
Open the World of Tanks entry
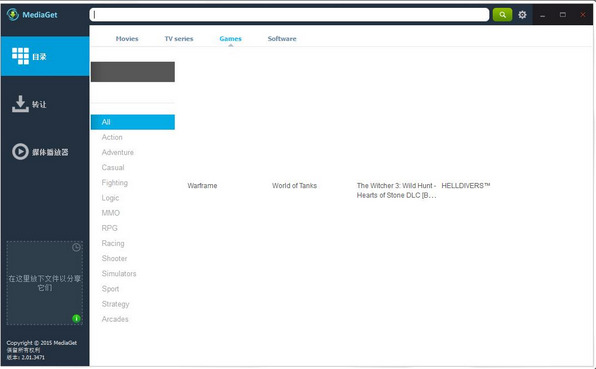[x=294, y=186]
